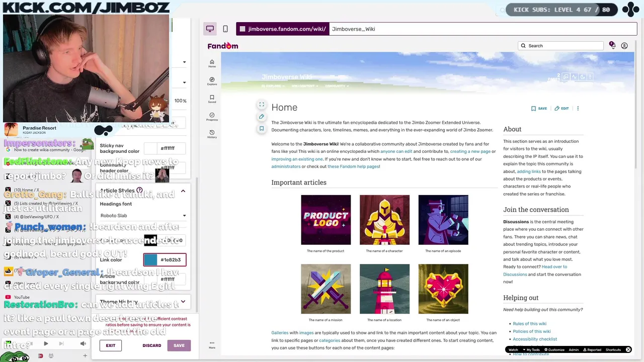Screen dimensions: 644x362
Task: Follow the 'administrators' link
Action: coord(286,166)
